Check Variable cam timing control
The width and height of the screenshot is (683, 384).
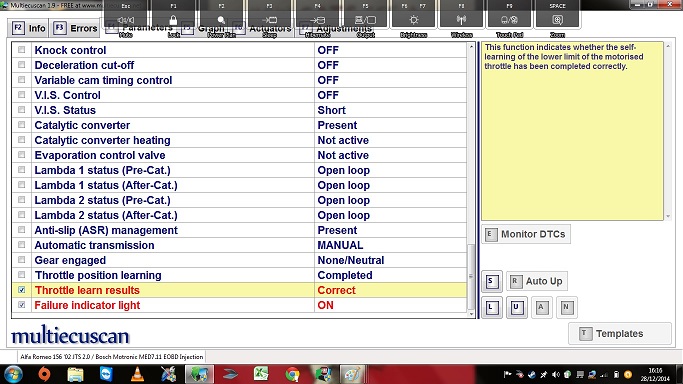(21, 80)
